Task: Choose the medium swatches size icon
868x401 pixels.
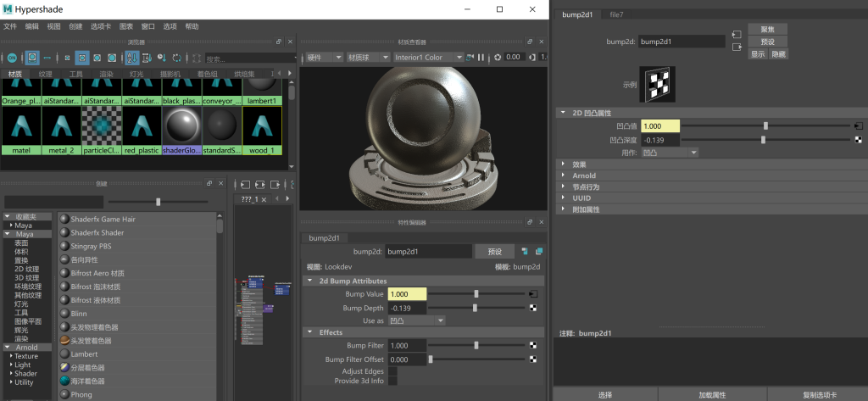Action: click(82, 58)
